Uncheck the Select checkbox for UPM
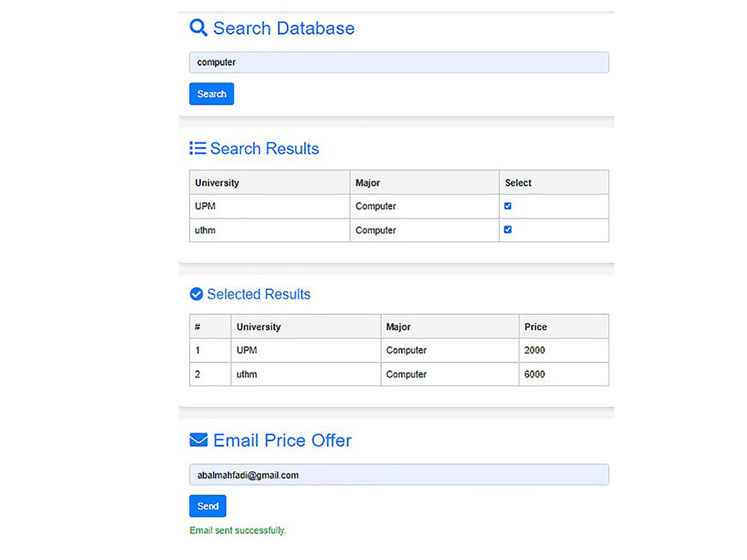This screenshot has height=560, width=747. [x=508, y=206]
